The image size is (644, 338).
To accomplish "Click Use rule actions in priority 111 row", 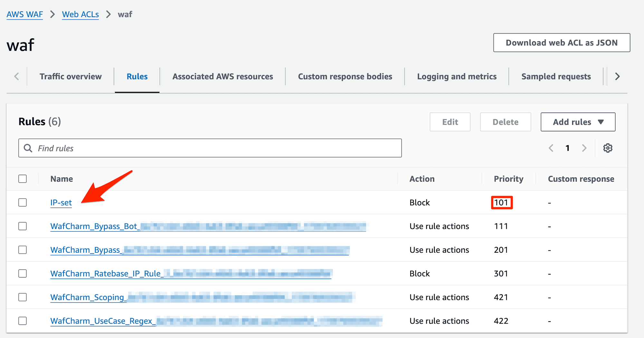I will (x=439, y=226).
